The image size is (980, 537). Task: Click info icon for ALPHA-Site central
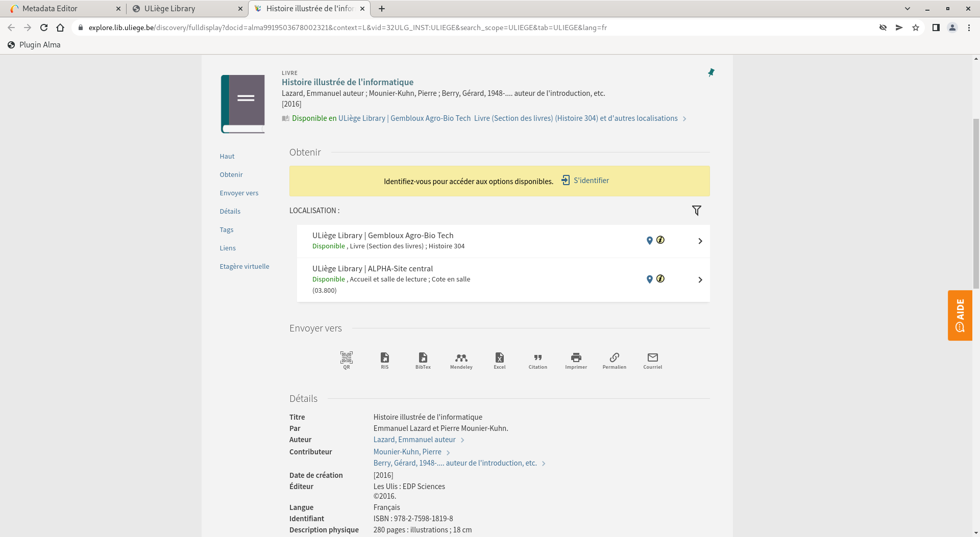tap(660, 278)
